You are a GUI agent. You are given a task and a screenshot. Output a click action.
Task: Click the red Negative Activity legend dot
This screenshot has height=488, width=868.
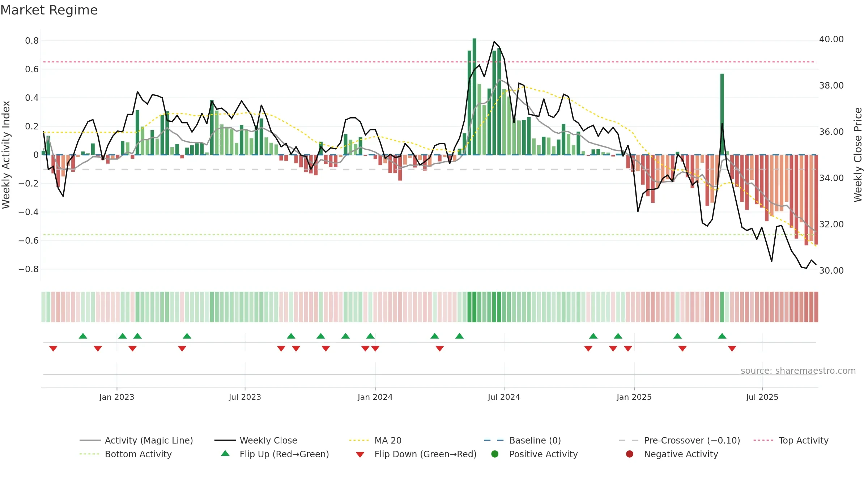(630, 454)
